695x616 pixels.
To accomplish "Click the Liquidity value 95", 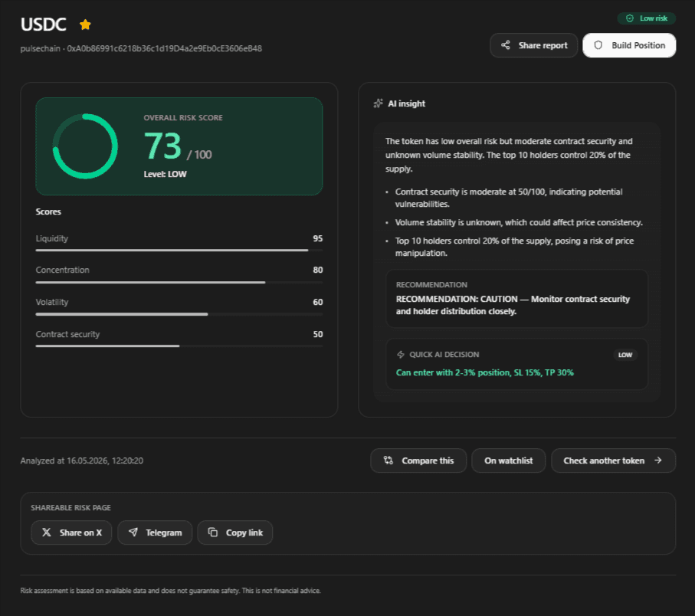I will (318, 238).
